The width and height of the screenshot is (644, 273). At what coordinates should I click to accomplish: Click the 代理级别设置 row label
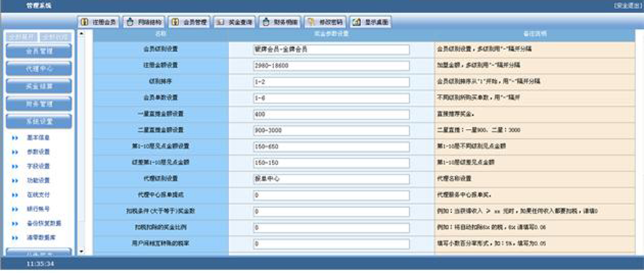[160, 179]
